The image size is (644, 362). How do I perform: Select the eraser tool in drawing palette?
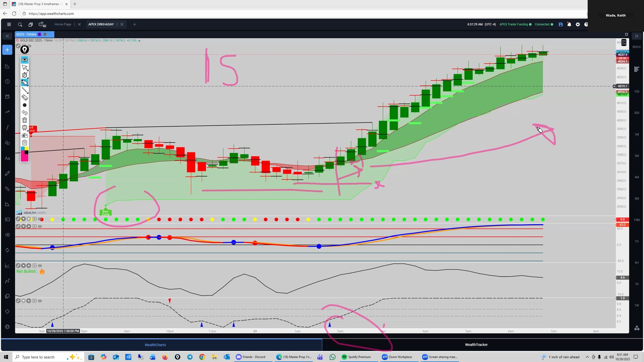tap(24, 98)
